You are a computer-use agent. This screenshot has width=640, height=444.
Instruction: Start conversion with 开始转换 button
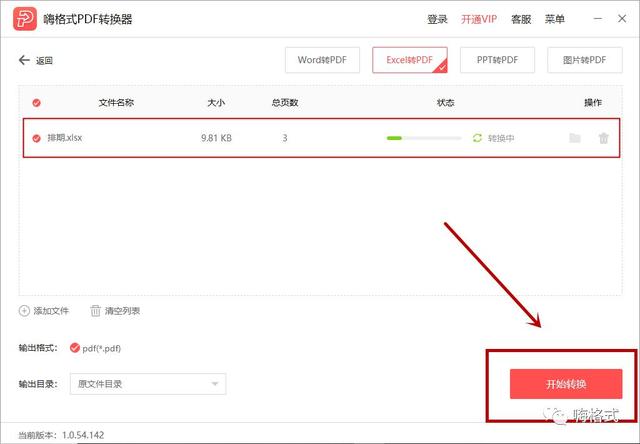[566, 384]
